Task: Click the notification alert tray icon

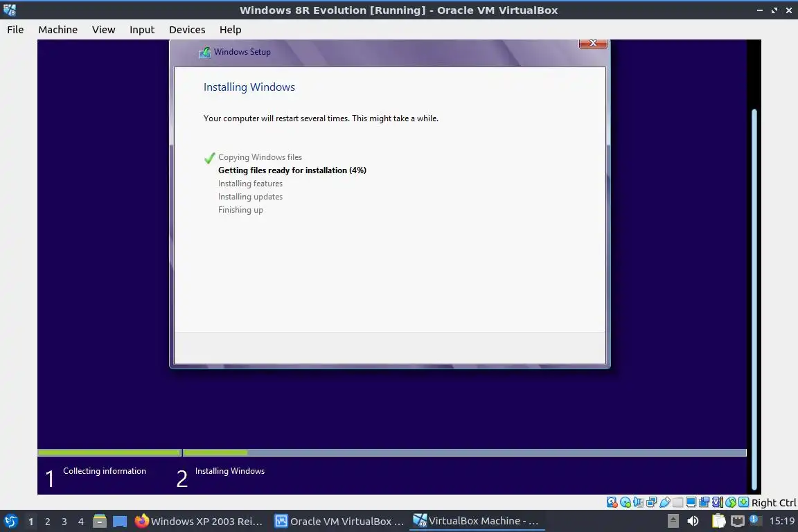Action: [755, 520]
